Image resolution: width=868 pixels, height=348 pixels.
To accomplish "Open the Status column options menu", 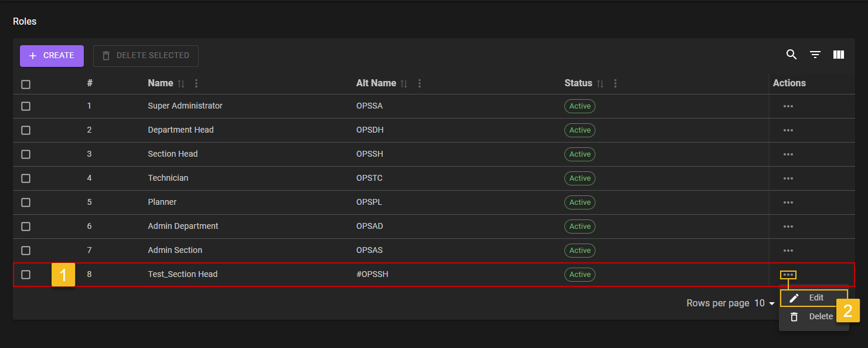I will 615,84.
